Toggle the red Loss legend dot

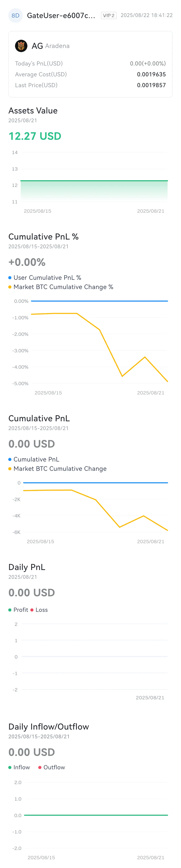pyautogui.click(x=32, y=610)
